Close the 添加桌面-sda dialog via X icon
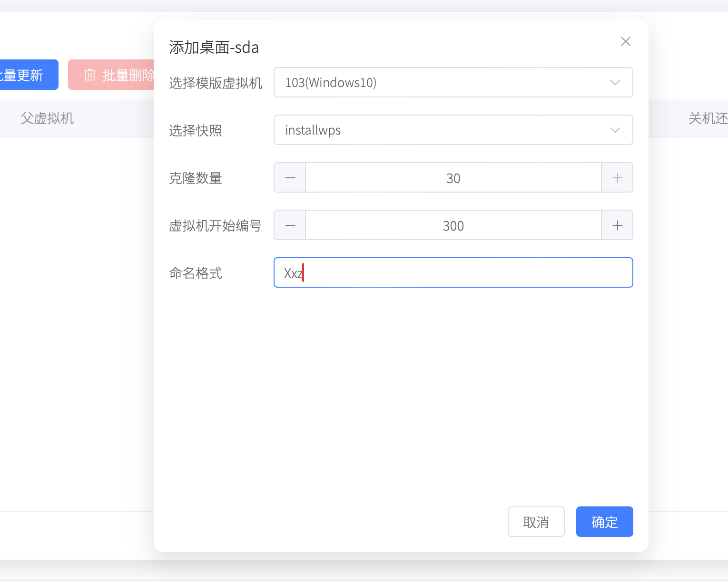Image resolution: width=728 pixels, height=582 pixels. click(x=625, y=41)
